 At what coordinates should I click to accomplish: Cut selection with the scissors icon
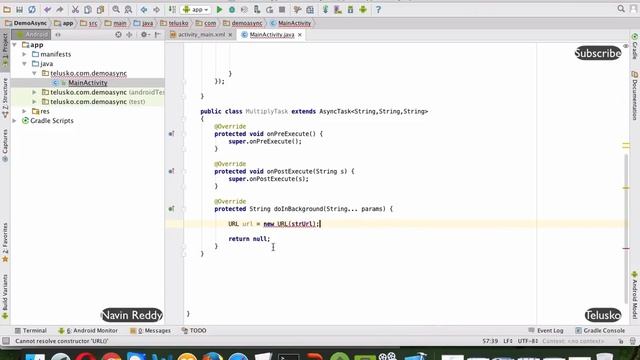point(76,9)
